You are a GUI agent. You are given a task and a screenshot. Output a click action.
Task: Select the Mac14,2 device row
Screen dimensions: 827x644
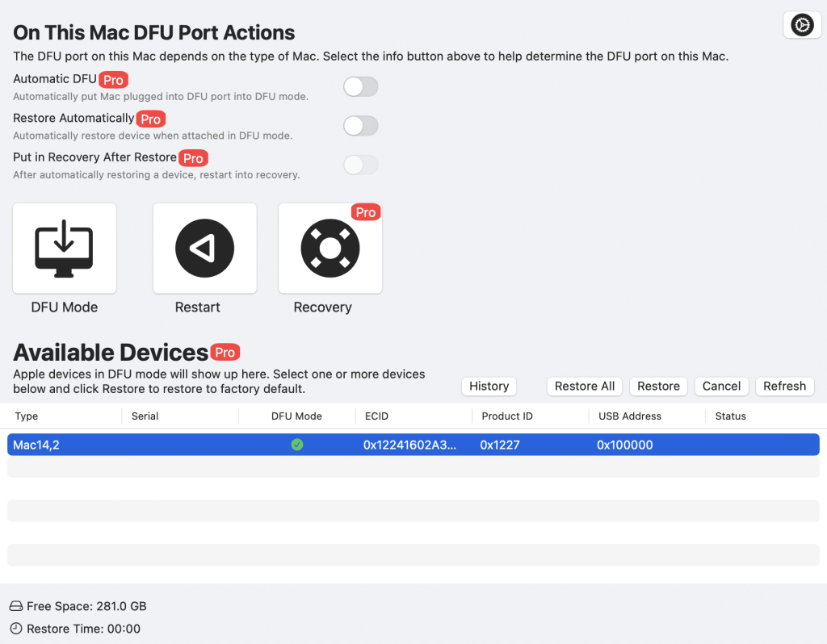coord(162,445)
